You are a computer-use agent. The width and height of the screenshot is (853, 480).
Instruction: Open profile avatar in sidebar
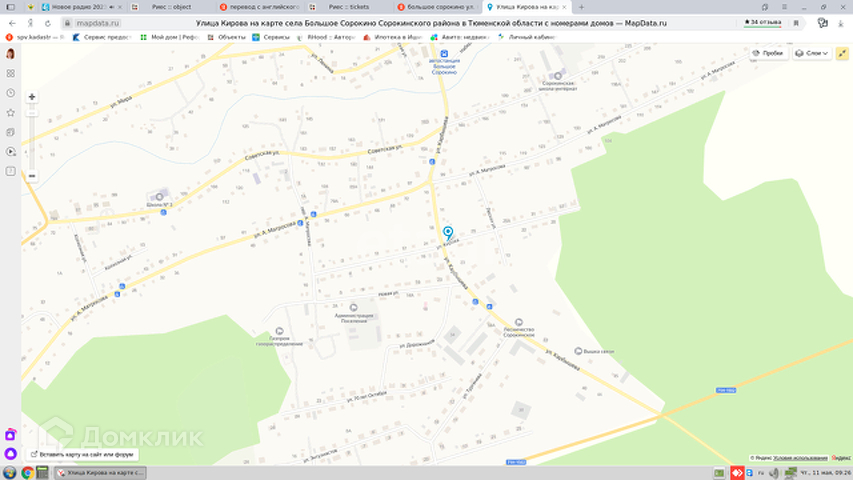[x=10, y=54]
